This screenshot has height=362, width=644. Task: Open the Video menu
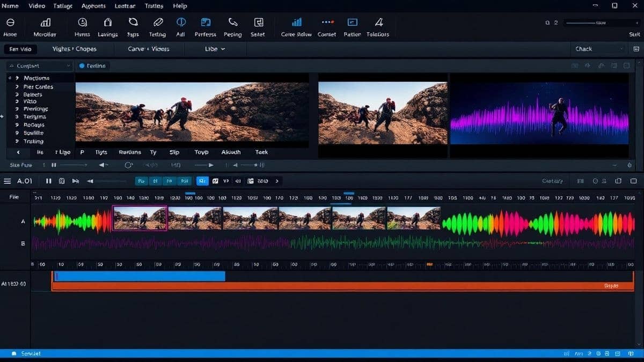tap(36, 6)
